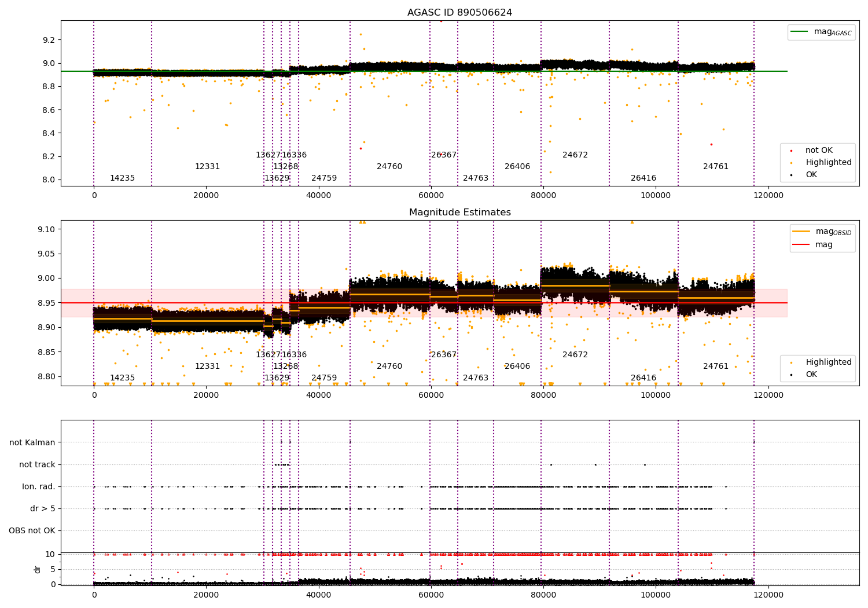Click the 'not track' row label

pyautogui.click(x=37, y=464)
